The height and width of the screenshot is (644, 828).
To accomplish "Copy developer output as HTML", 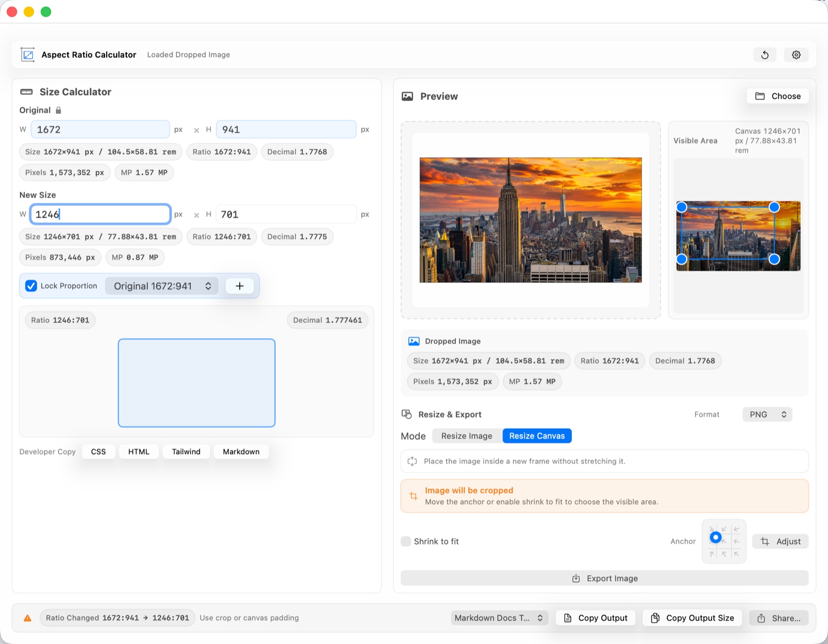I will (x=139, y=452).
